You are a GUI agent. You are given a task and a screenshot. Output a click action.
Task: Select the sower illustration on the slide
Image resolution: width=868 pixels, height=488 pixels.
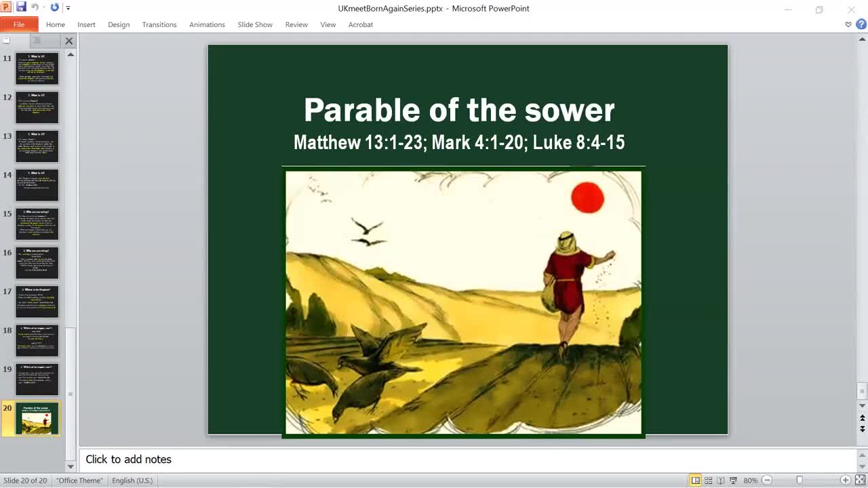point(463,302)
